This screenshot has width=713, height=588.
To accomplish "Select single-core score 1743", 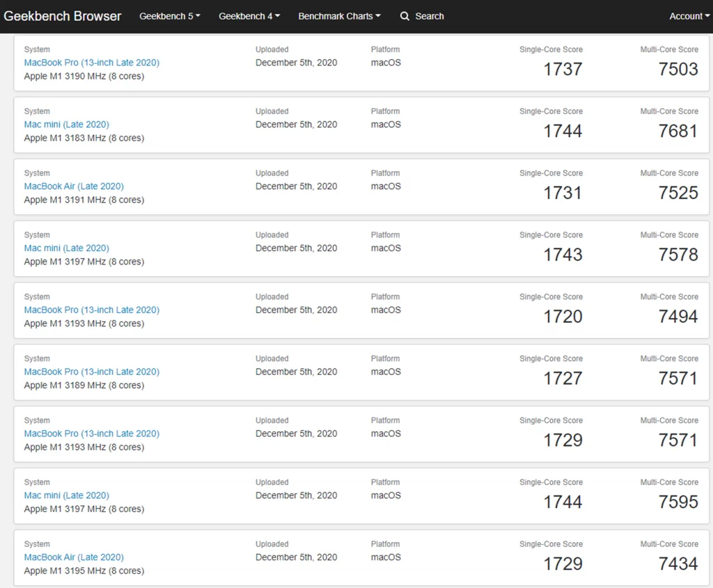I will 563,255.
